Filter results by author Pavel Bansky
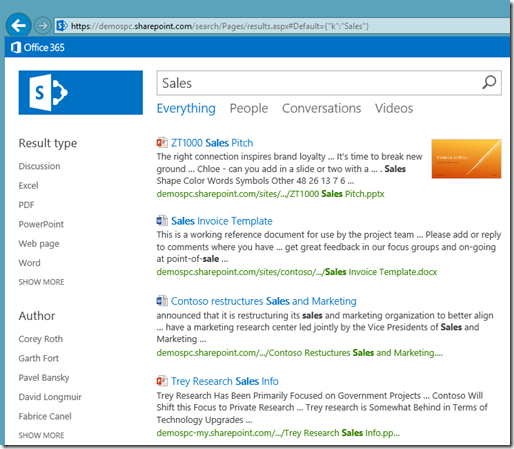The image size is (514, 449). point(44,378)
